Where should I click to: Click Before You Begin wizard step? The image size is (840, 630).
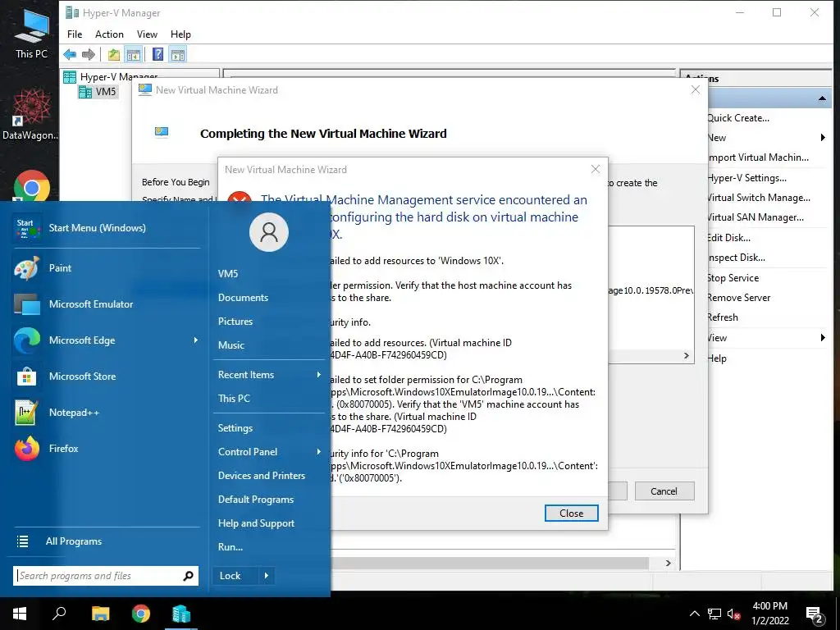[x=176, y=182]
